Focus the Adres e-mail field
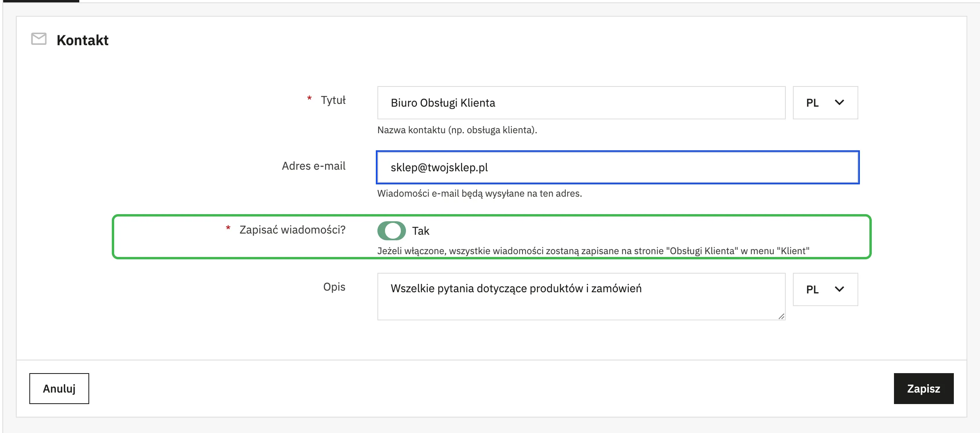Image resolution: width=980 pixels, height=433 pixels. (618, 167)
